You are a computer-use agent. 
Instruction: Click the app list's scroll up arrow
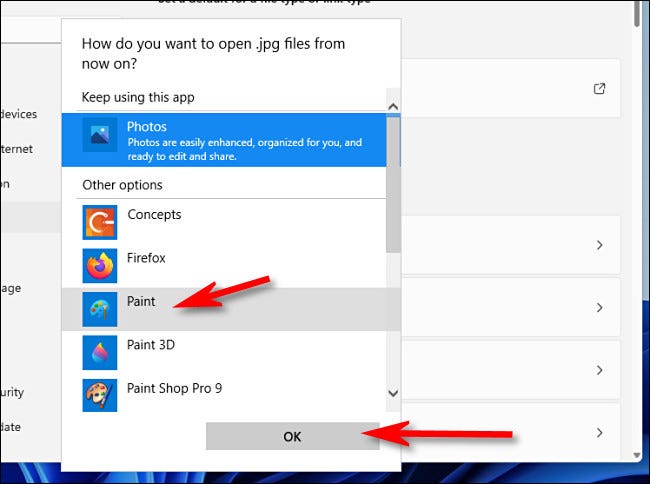(x=393, y=105)
